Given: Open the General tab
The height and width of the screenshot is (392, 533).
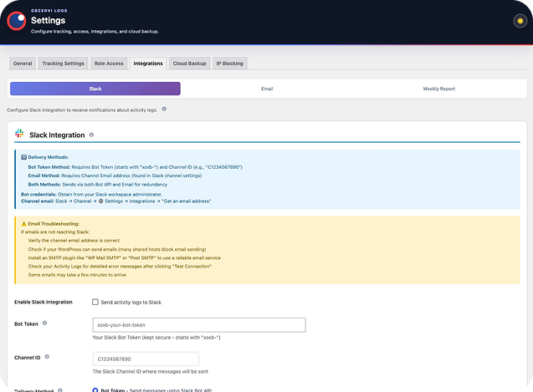Looking at the screenshot, I should (x=23, y=64).
